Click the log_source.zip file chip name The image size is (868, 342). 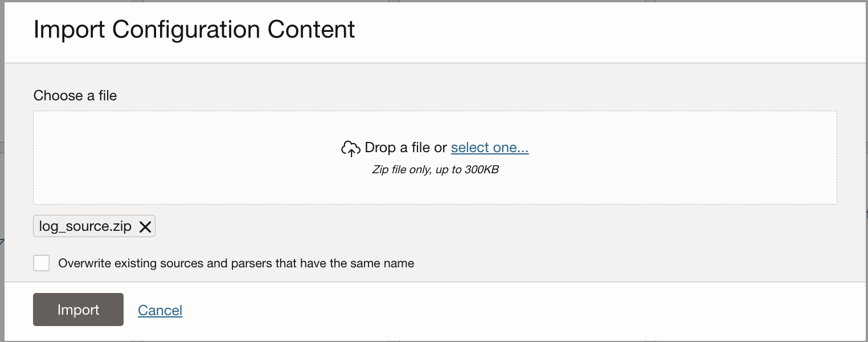[85, 226]
